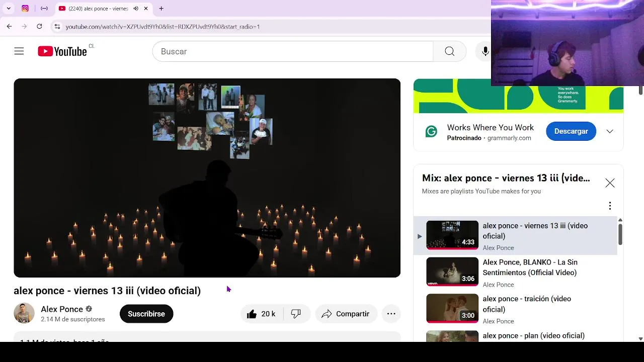The image size is (644, 362).
Task: Switch to the second pinned tab
Action: pos(44,9)
